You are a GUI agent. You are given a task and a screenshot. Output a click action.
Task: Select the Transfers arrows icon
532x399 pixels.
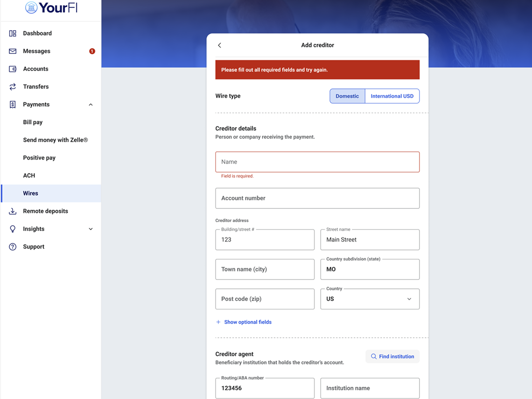click(x=13, y=86)
